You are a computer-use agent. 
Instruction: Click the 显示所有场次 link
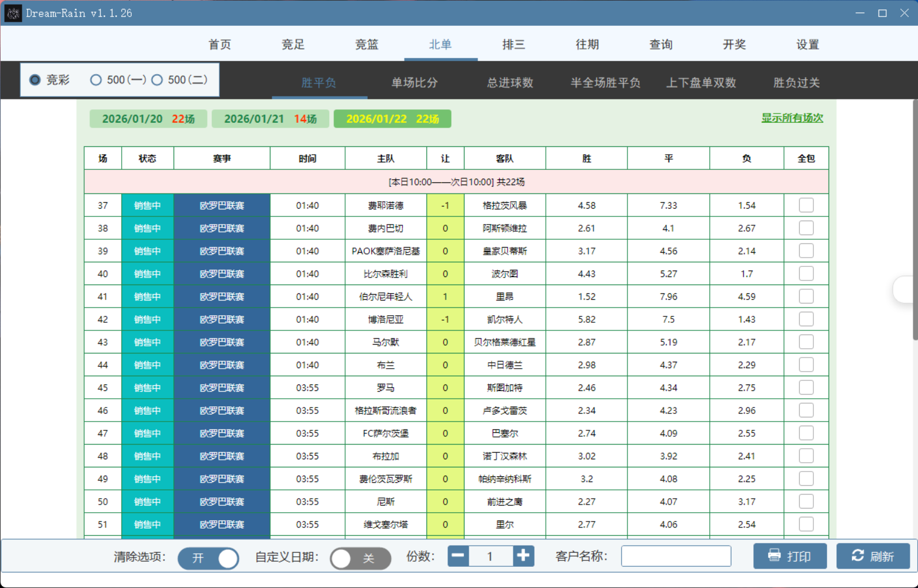pos(792,118)
